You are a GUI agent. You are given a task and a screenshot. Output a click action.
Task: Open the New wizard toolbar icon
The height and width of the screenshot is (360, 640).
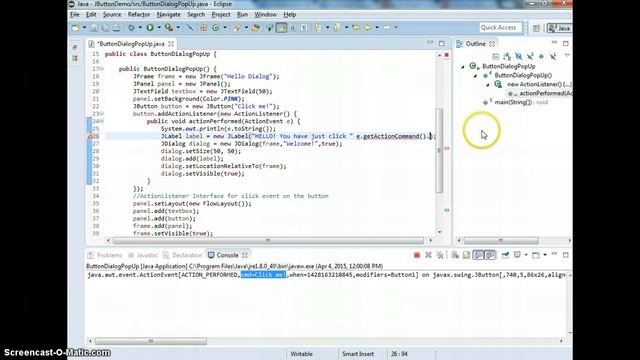(76, 28)
